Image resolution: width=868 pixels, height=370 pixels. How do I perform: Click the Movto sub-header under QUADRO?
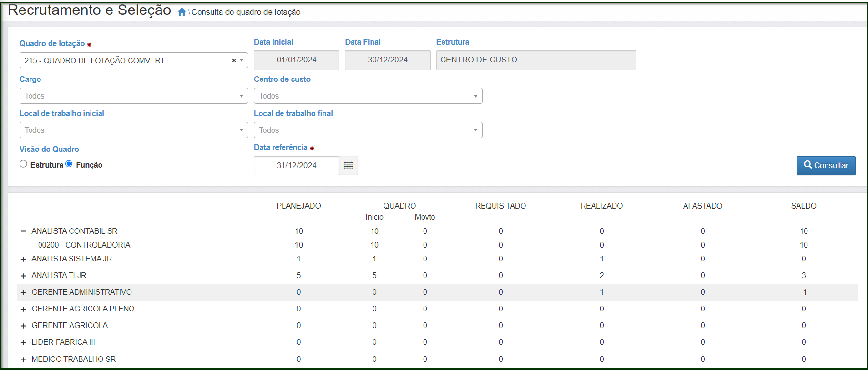pyautogui.click(x=425, y=217)
